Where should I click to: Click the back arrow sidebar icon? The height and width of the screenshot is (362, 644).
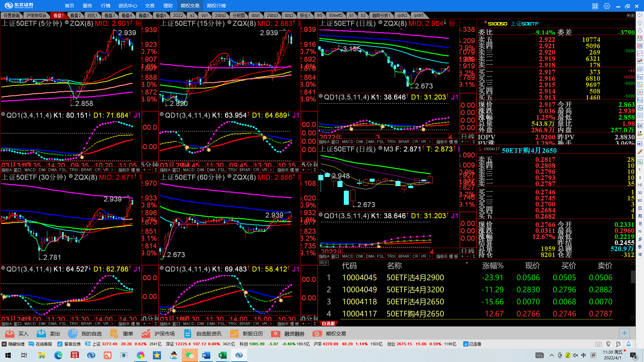640,15
